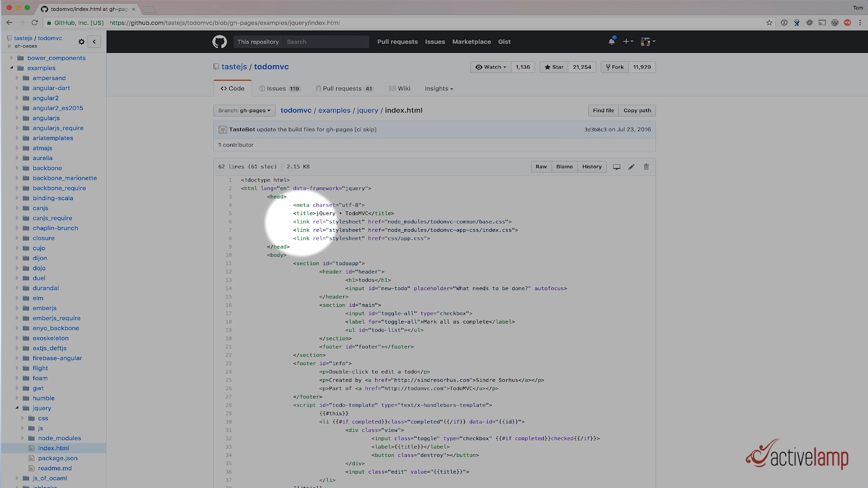Click the Watch button

491,67
